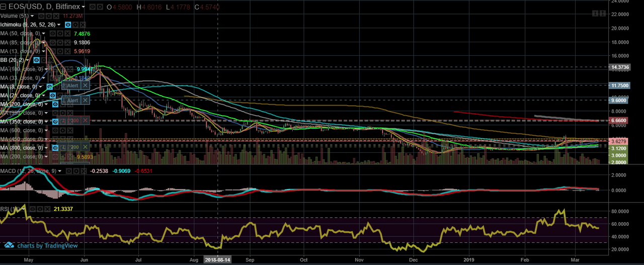The width and height of the screenshot is (644, 265).
Task: Close the upper Alert label
Action: [85, 85]
